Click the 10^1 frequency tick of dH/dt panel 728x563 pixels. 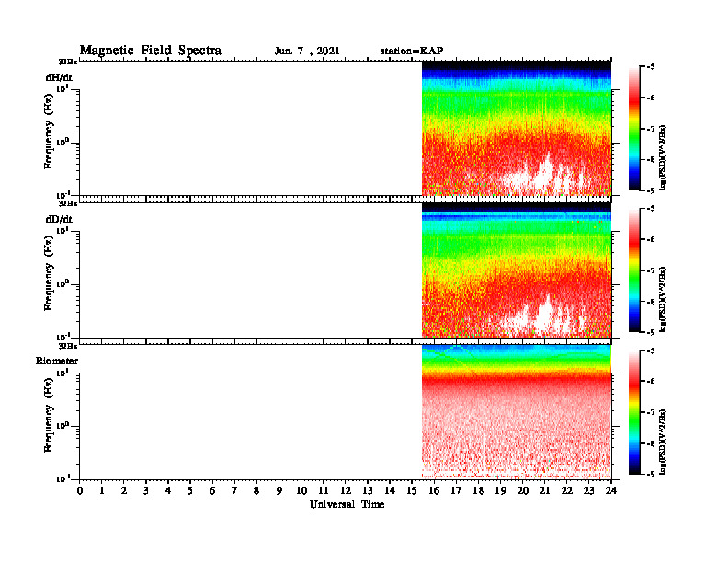[x=63, y=88]
